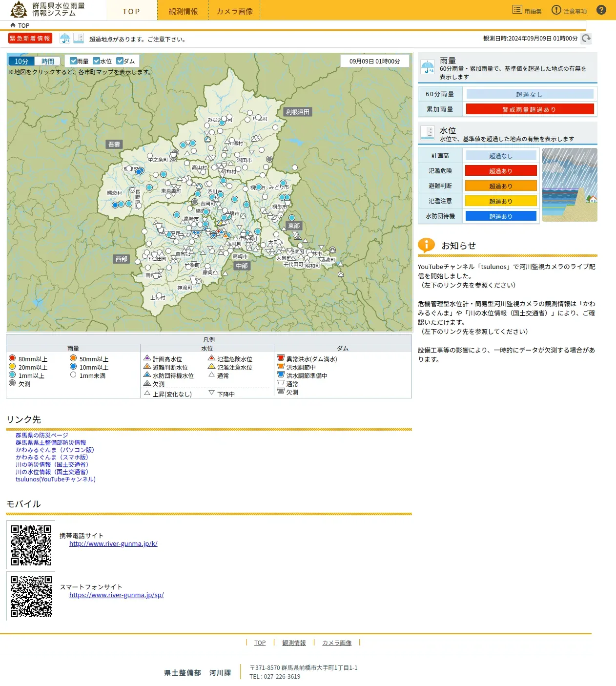Click the 80mm以上 red legend circle

click(12, 358)
